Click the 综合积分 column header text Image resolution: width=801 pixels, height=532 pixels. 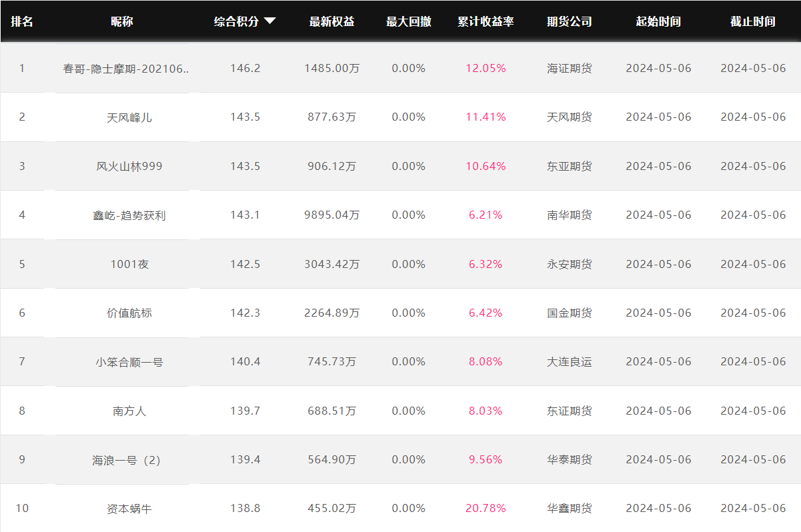point(236,21)
